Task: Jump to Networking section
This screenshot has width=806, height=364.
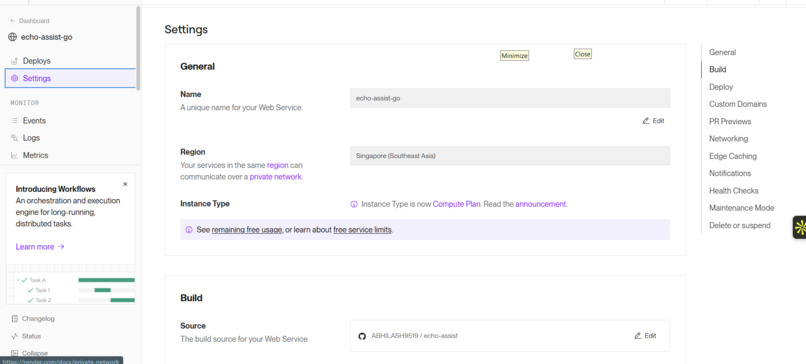Action: click(x=728, y=139)
